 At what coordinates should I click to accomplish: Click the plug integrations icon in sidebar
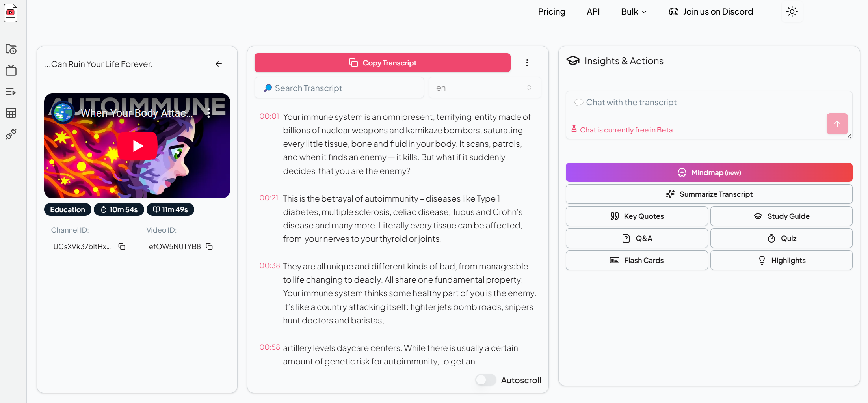click(11, 134)
